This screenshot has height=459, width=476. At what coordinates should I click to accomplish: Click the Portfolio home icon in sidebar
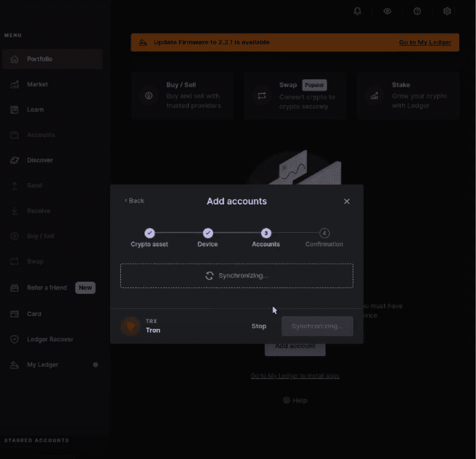[x=15, y=59]
